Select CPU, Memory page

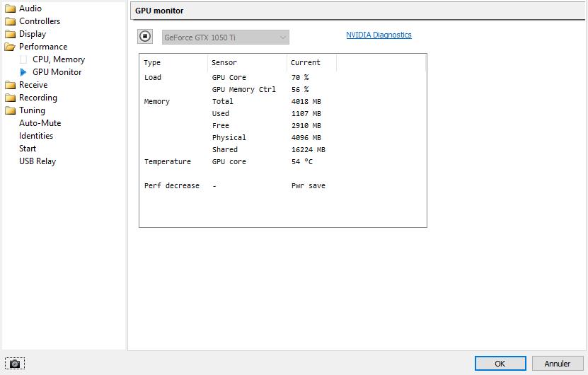(x=58, y=59)
